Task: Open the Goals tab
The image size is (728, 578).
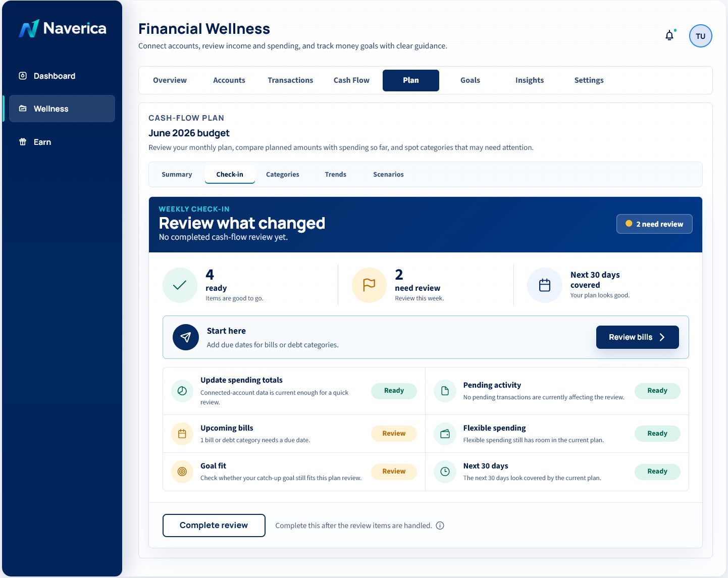Action: pos(470,80)
